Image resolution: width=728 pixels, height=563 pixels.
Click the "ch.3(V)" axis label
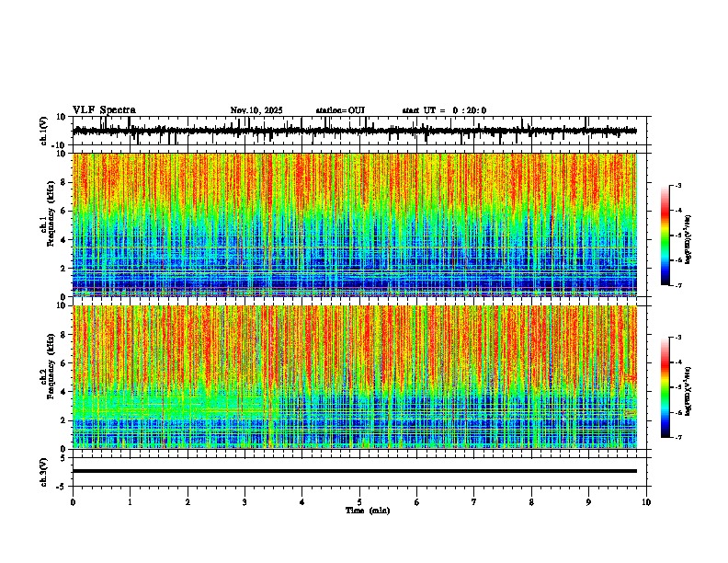click(44, 472)
